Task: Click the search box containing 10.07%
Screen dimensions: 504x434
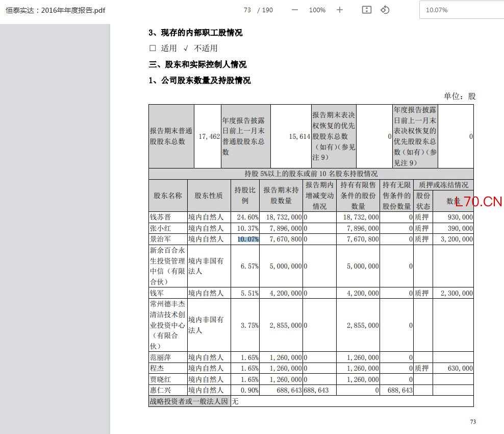Action: [462, 10]
